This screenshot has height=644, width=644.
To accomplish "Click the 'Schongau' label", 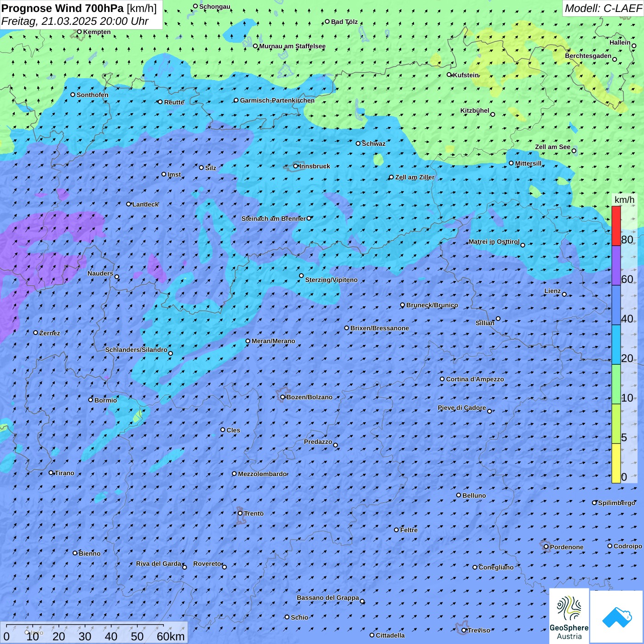I will pyautogui.click(x=214, y=7).
